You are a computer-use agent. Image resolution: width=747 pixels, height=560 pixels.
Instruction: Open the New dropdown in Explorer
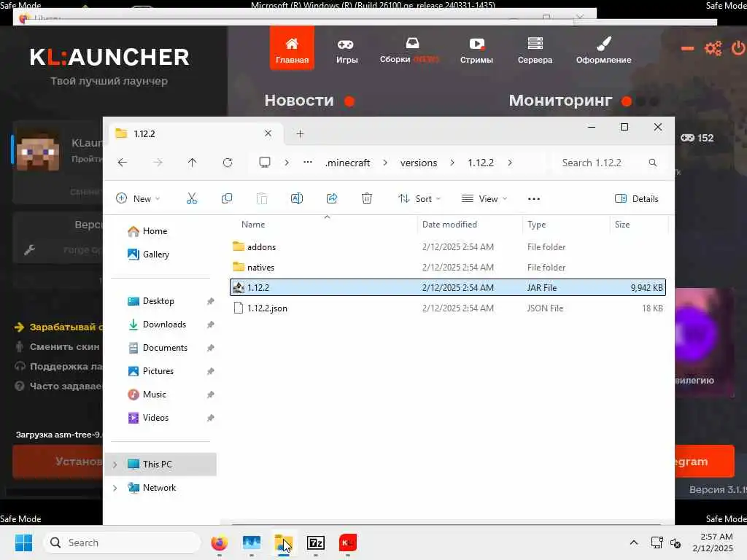tap(138, 198)
